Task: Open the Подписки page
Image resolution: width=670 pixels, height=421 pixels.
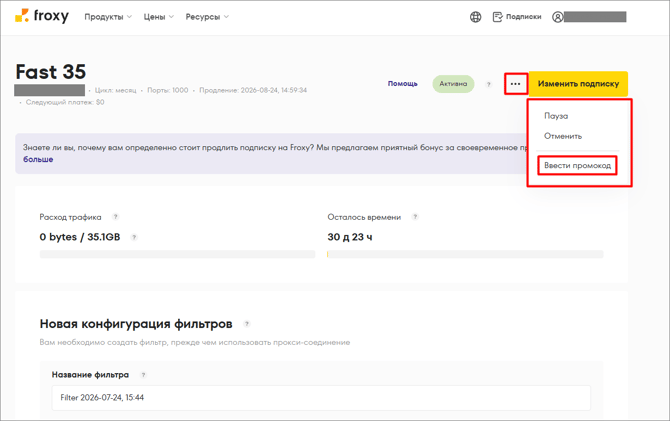Action: click(517, 17)
